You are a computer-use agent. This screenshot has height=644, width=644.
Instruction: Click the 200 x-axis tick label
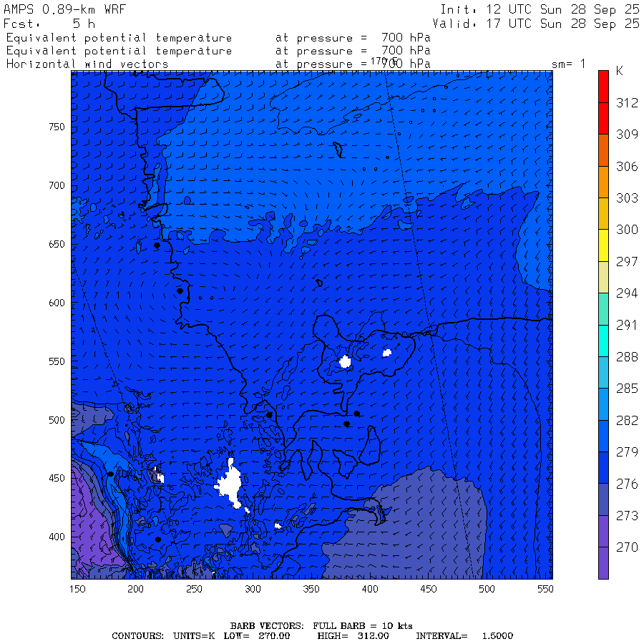135,589
